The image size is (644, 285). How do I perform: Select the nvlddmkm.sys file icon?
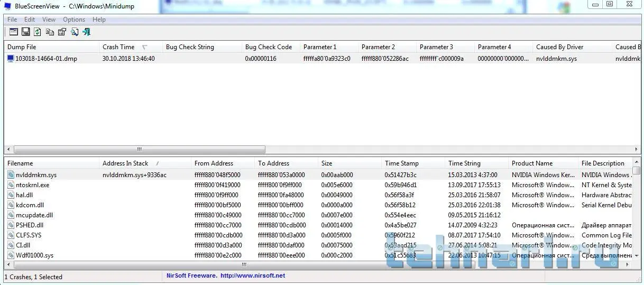(x=11, y=175)
